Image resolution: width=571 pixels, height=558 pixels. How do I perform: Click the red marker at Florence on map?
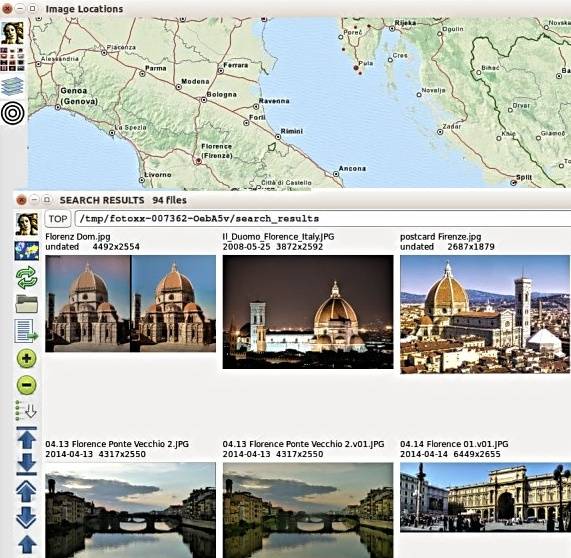tap(198, 161)
